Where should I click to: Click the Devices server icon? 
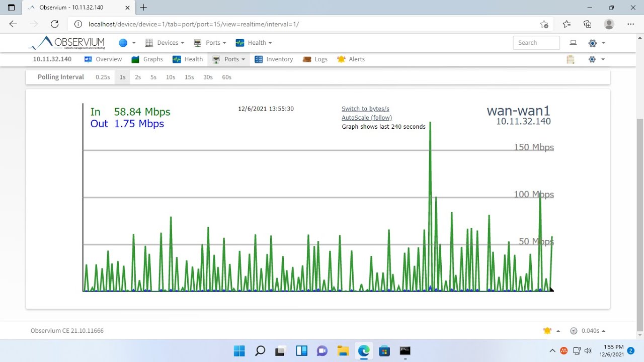149,43
